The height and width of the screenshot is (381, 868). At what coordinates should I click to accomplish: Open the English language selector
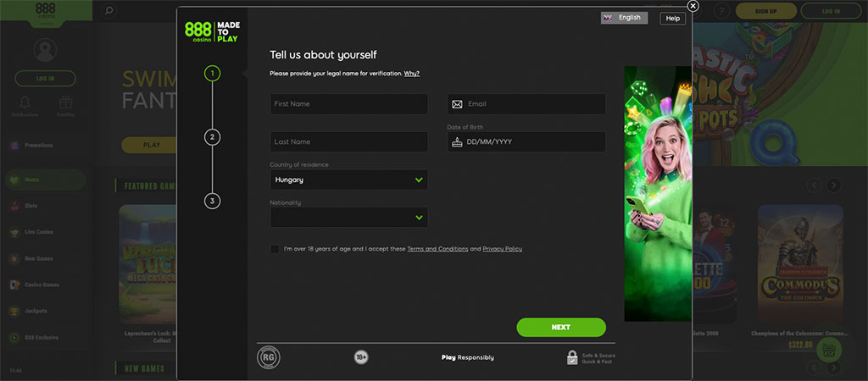pyautogui.click(x=624, y=18)
